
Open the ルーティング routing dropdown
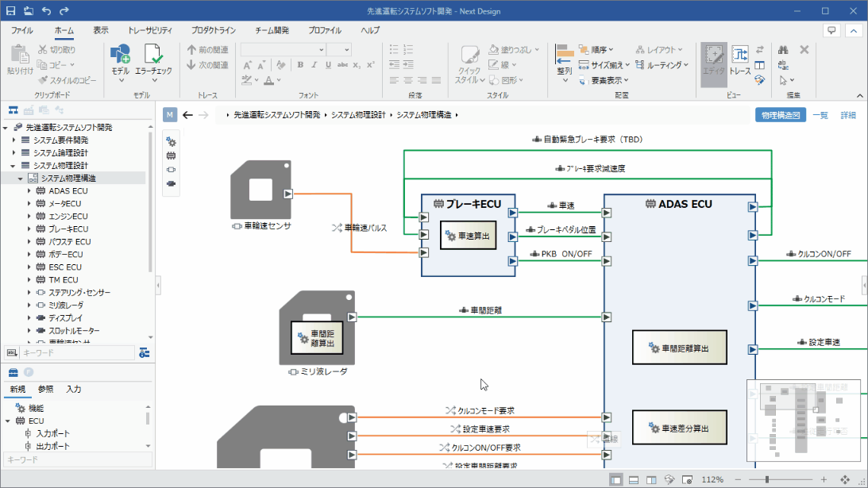coord(662,65)
